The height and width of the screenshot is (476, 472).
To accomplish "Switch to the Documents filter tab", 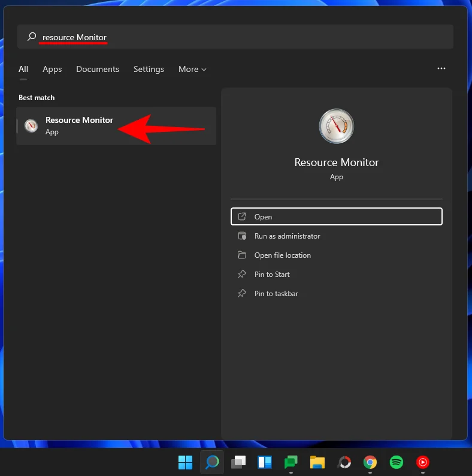I will tap(98, 70).
